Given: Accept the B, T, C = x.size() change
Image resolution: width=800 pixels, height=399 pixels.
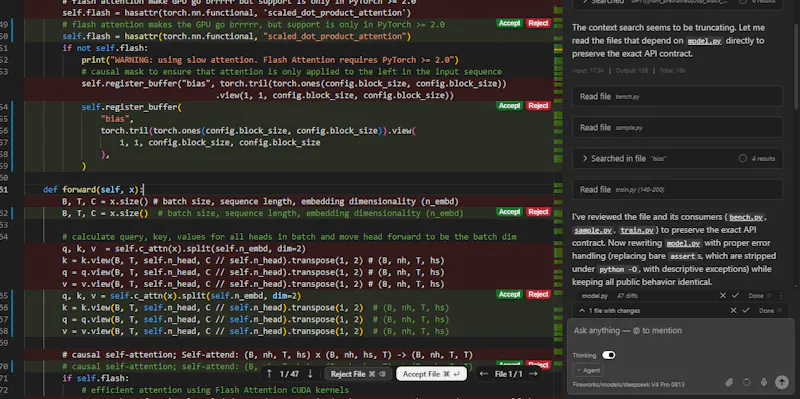Looking at the screenshot, I should coord(509,212).
